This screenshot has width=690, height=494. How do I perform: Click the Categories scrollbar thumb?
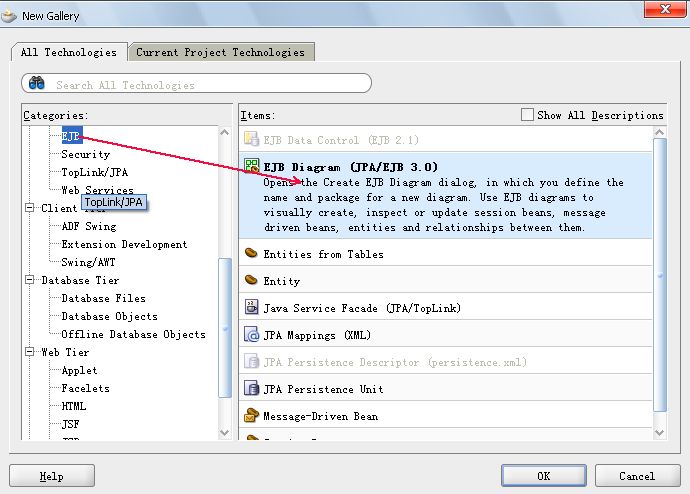(x=224, y=328)
